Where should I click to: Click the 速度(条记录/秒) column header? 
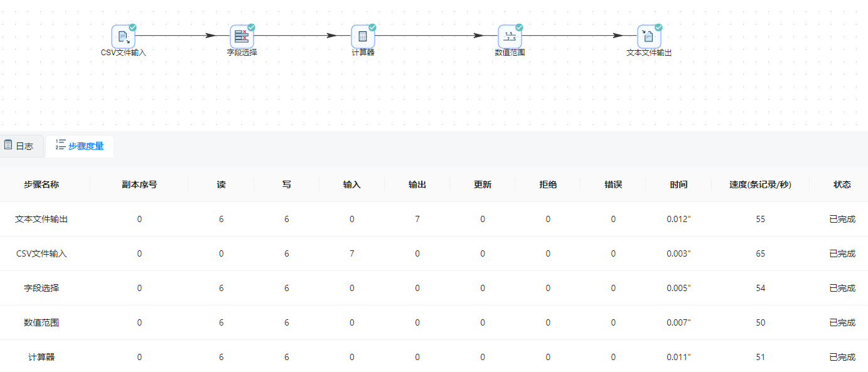click(760, 184)
